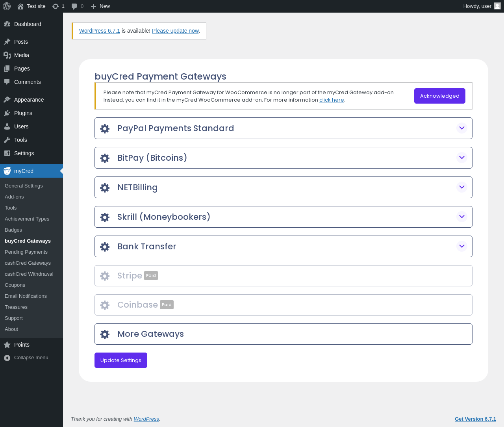Screen dimensions: 504x427
Task: Click the Paid badge next to Stripe
Action: click(x=151, y=276)
